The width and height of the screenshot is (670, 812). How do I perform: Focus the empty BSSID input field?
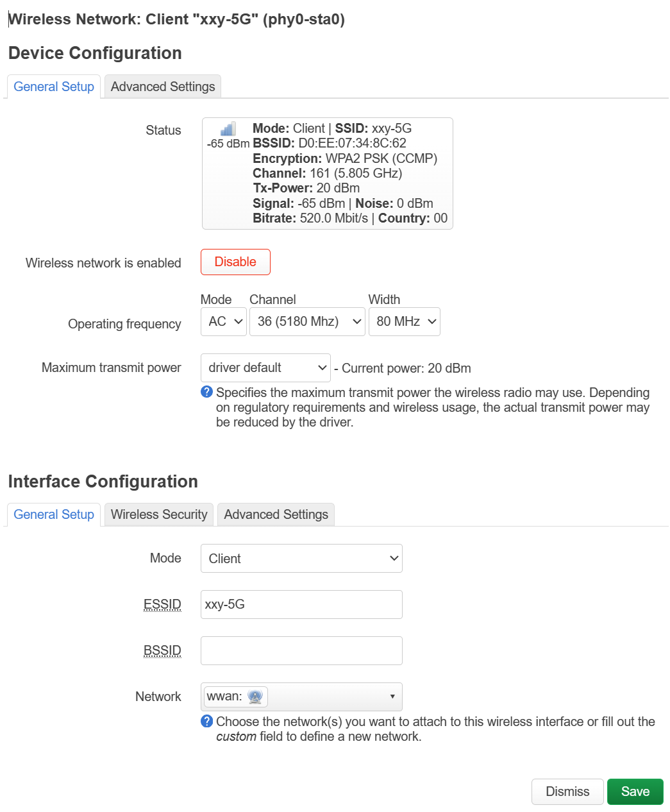click(301, 651)
